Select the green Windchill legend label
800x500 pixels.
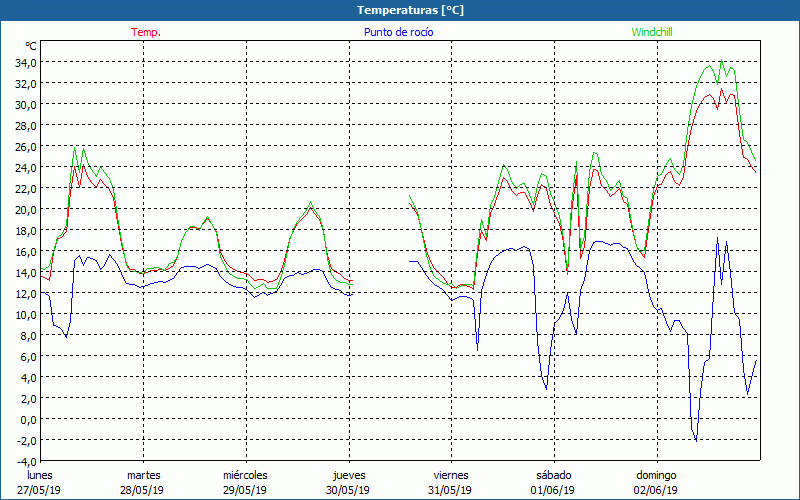click(x=652, y=32)
